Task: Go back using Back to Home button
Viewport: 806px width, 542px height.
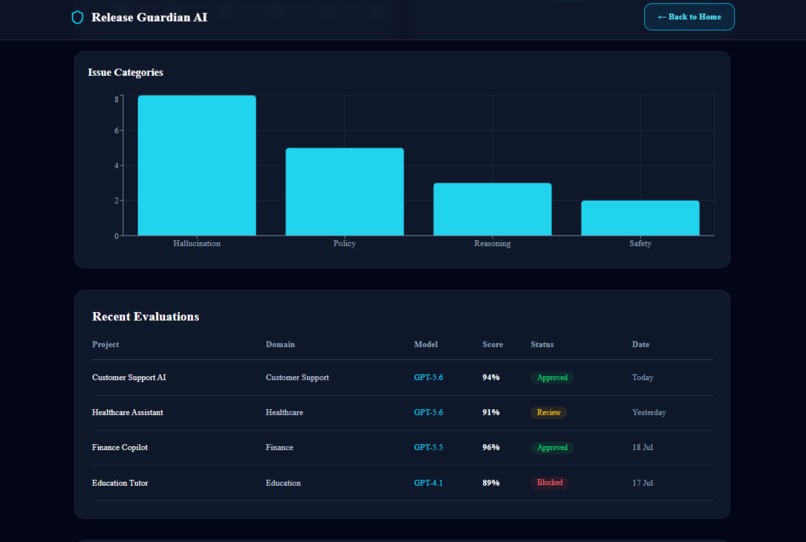Action: 689,17
